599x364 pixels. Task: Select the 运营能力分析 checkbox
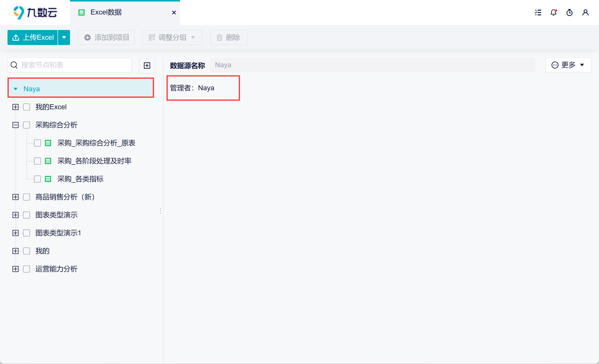[26, 269]
